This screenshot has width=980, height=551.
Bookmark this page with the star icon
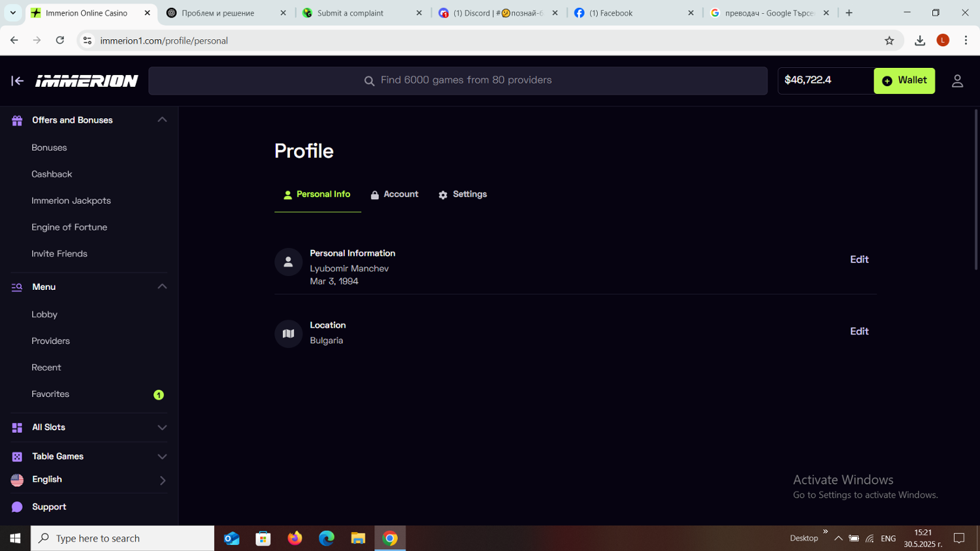coord(889,40)
